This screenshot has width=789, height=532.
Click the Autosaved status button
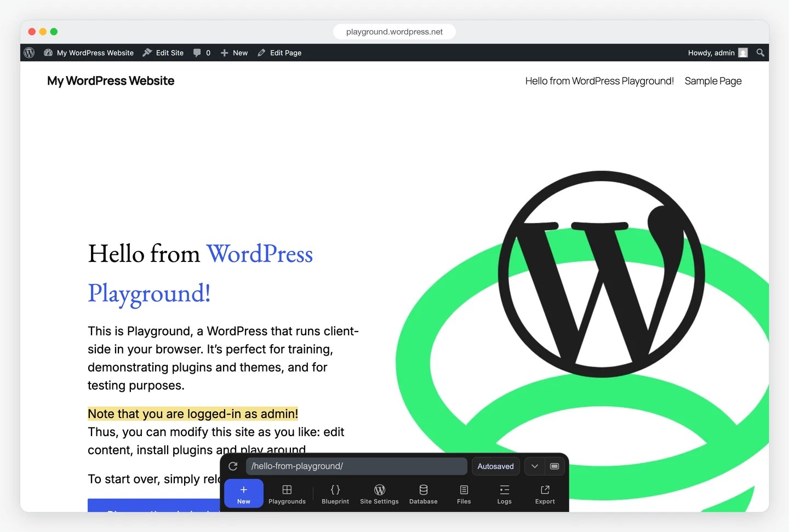pyautogui.click(x=495, y=466)
